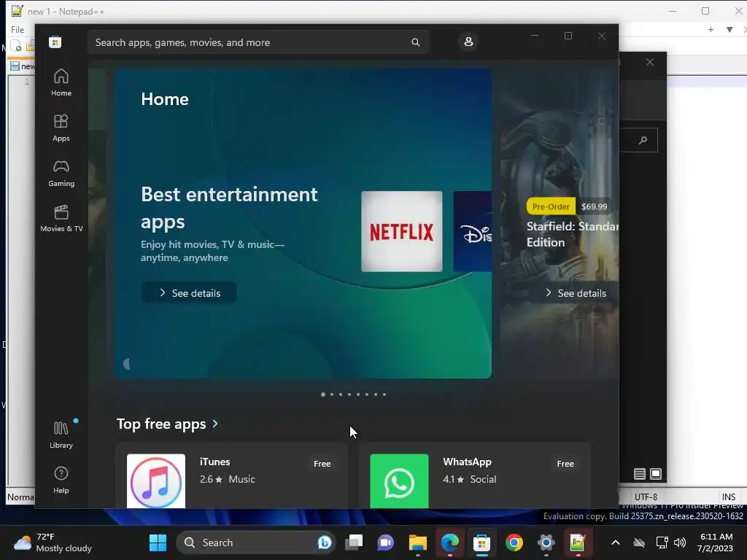Image resolution: width=747 pixels, height=560 pixels.
Task: Show hidden system tray icons
Action: click(616, 542)
